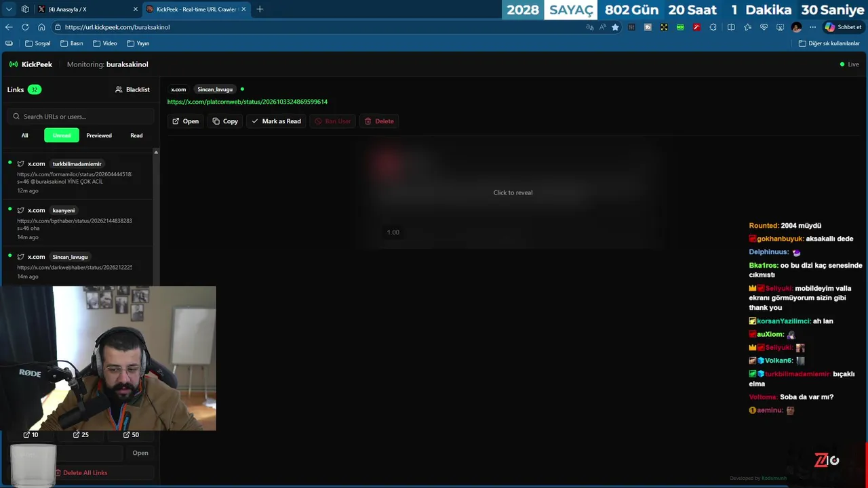The image size is (868, 488).
Task: Select the darkwebhaber link row by Sincan_lavugu
Action: (77, 267)
